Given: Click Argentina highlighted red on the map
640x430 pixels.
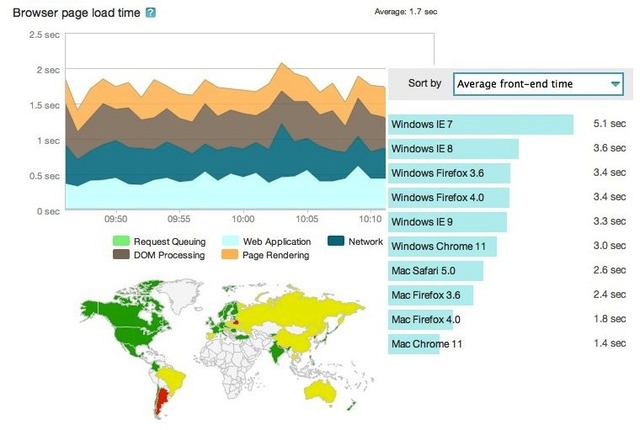Looking at the screenshot, I should (x=162, y=402).
